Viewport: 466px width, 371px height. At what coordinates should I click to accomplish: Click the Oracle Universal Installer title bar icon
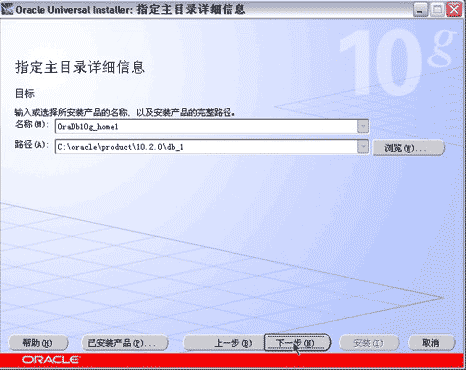tap(7, 9)
